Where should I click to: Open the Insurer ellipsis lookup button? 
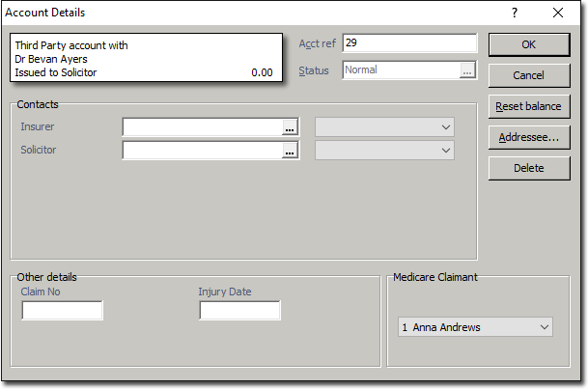[x=288, y=126]
